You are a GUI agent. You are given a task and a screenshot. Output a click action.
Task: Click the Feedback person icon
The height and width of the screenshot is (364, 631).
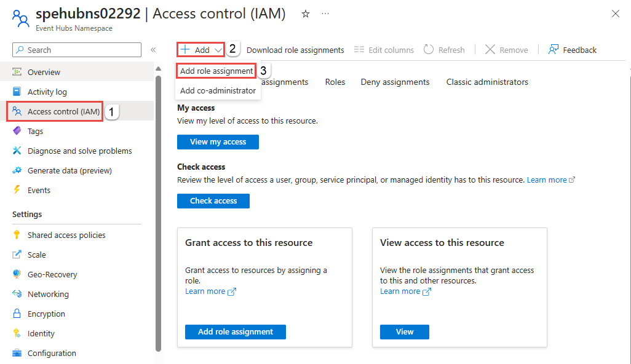[554, 49]
